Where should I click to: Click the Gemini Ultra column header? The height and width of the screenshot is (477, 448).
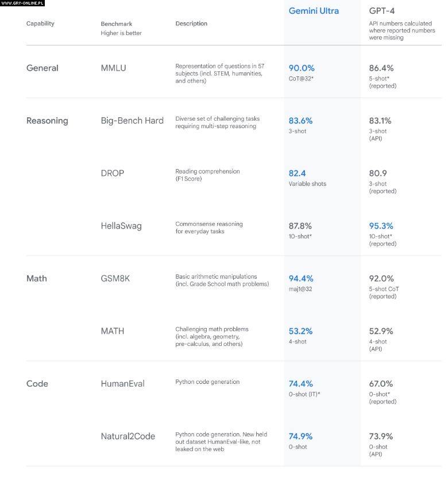(314, 11)
